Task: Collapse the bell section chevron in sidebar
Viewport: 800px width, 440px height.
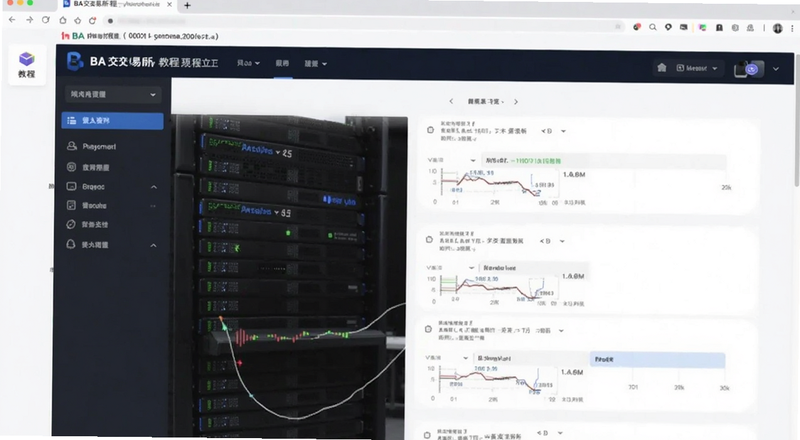Action: point(153,246)
